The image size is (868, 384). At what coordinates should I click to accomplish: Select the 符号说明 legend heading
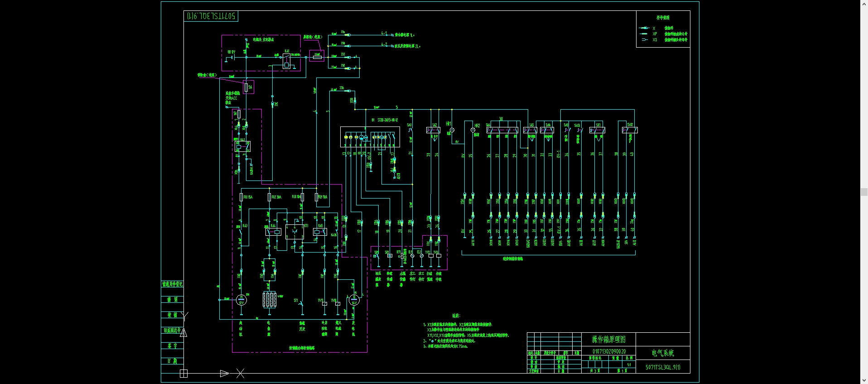(663, 18)
